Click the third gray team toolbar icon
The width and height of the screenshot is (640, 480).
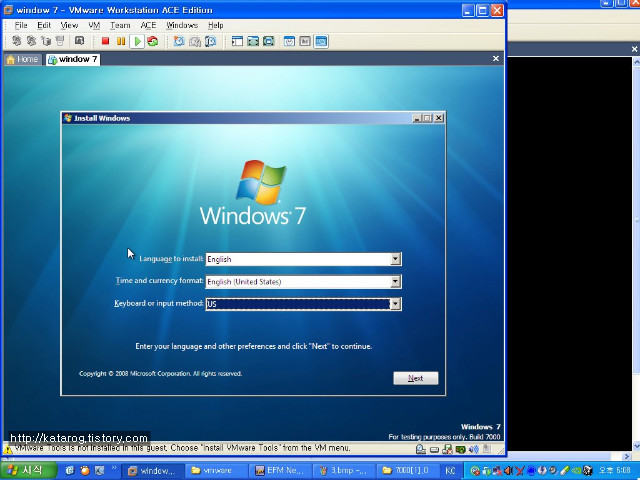click(46, 41)
